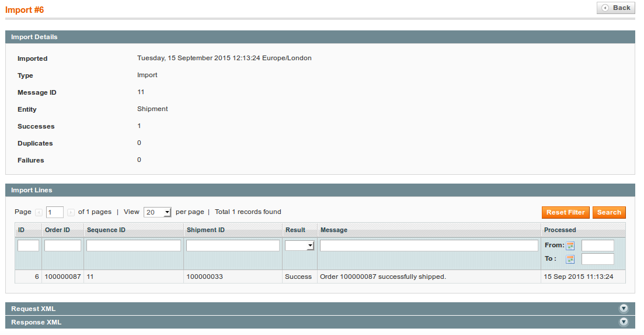Click the next page arrow icon
Image resolution: width=644 pixels, height=335 pixels.
[x=71, y=212]
